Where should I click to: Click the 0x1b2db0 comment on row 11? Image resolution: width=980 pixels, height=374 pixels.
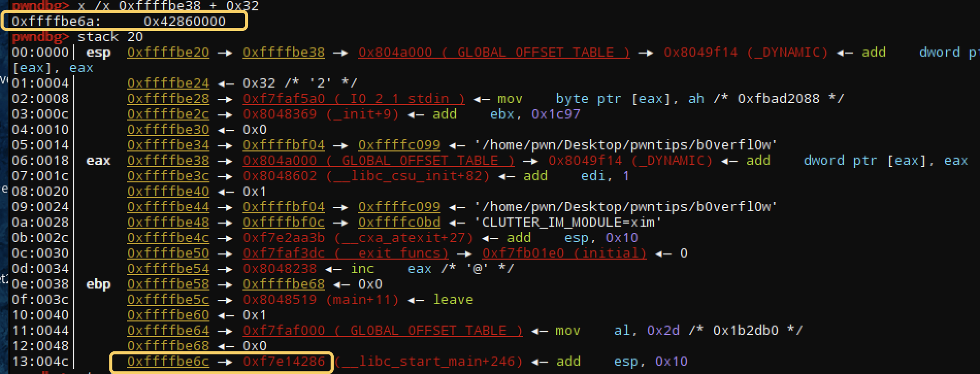click(x=746, y=331)
